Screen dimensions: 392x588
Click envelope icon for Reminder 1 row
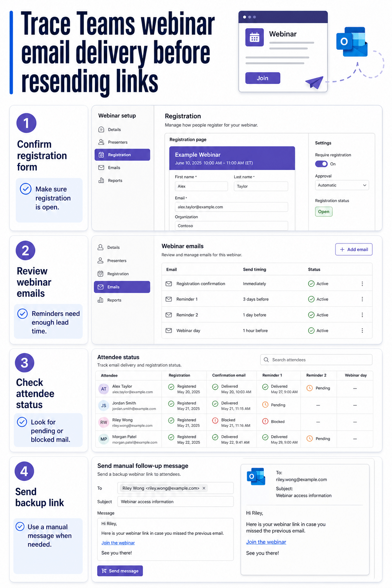[x=168, y=299]
